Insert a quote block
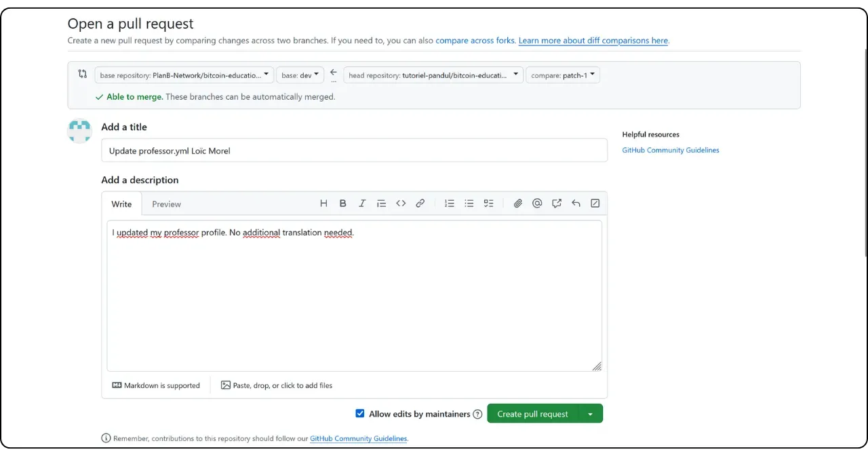This screenshot has width=868, height=456. pos(381,204)
